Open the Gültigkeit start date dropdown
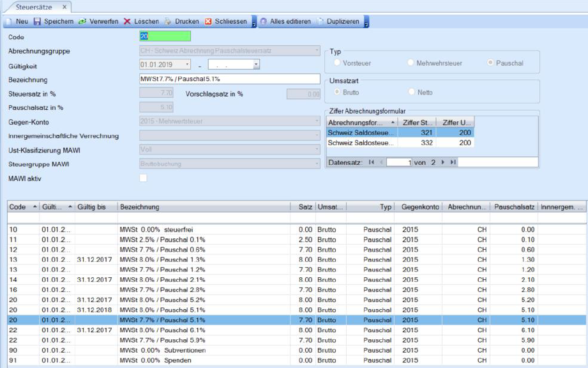Screen dimensions: 588x368 pos(187,65)
